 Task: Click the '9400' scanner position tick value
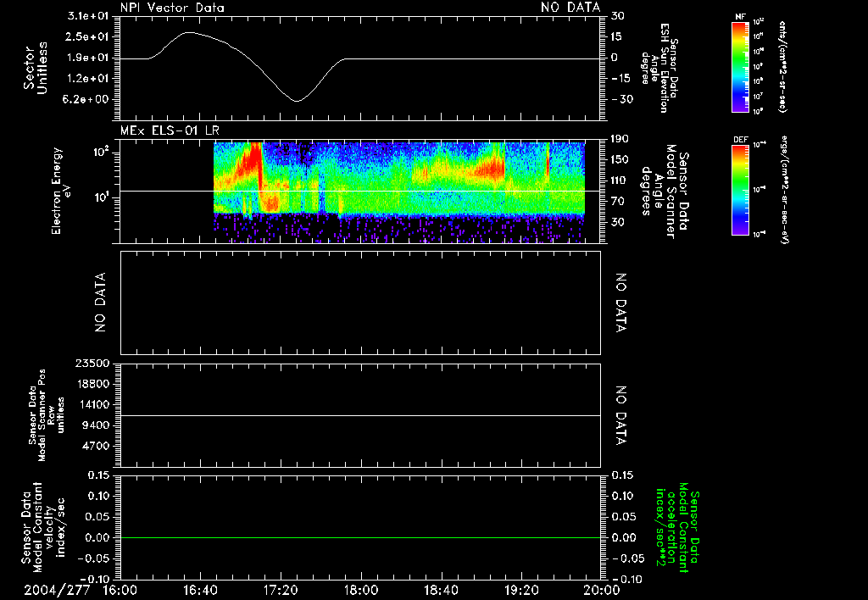[x=95, y=425]
